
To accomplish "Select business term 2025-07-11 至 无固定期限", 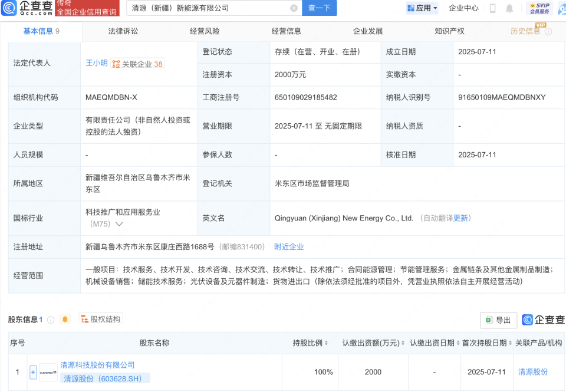I will click(318, 126).
